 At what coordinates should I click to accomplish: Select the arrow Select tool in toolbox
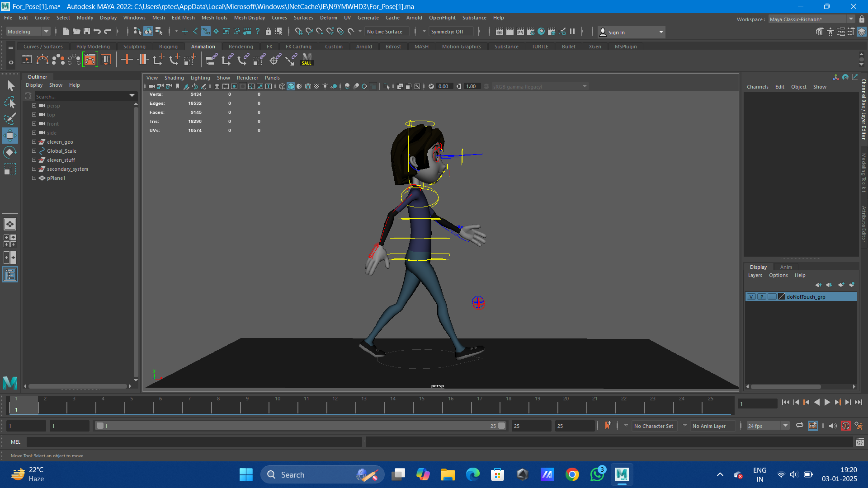(x=10, y=85)
